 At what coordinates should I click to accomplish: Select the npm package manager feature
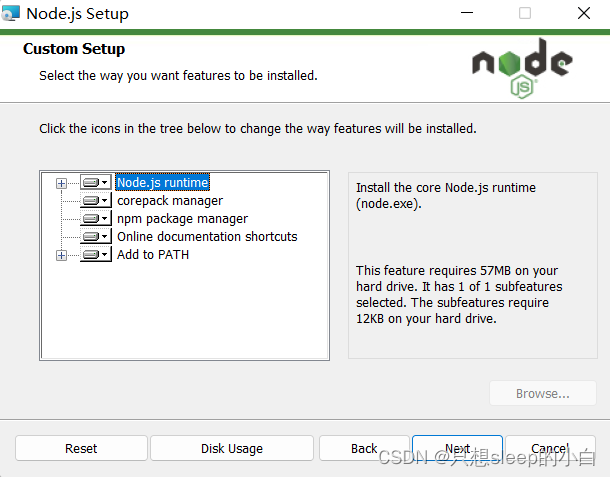pyautogui.click(x=182, y=219)
